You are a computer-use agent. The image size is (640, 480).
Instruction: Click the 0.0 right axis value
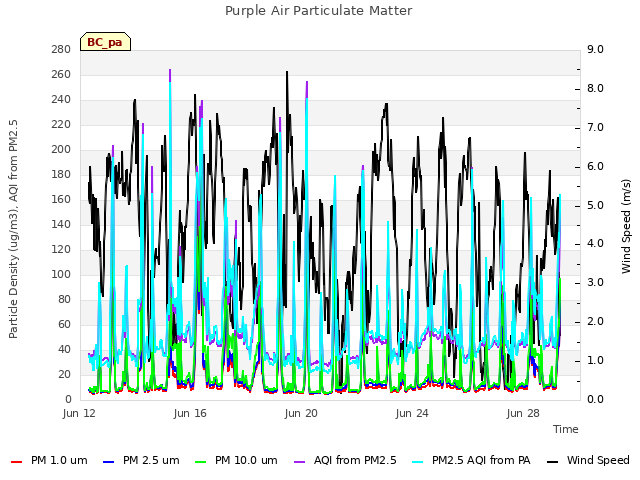click(595, 400)
